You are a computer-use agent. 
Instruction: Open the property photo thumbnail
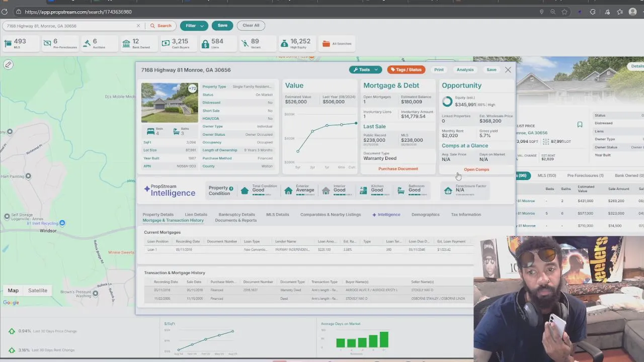pyautogui.click(x=170, y=103)
